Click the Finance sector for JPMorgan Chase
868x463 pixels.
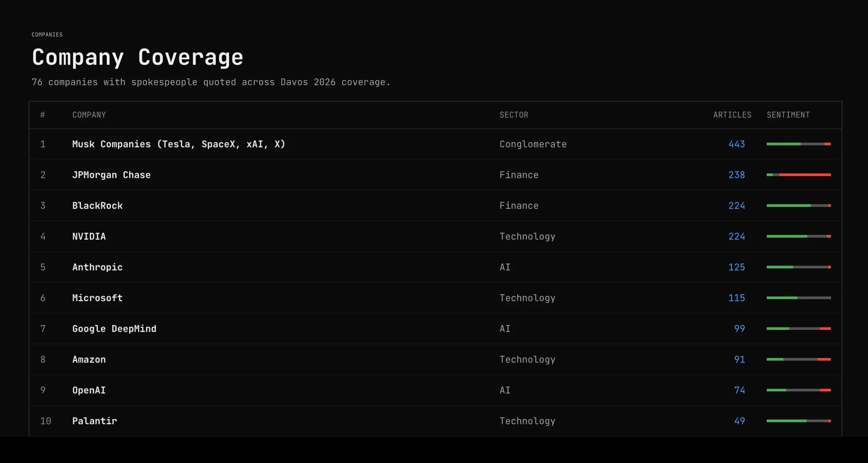point(519,175)
